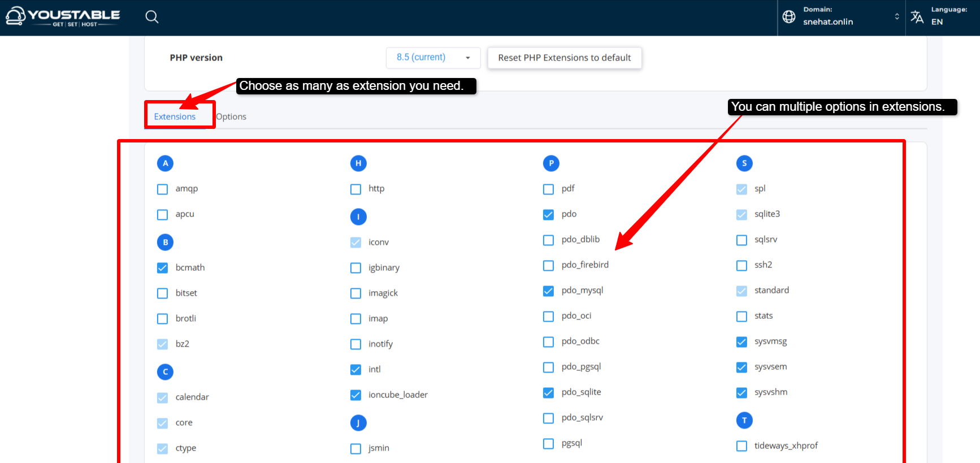Enable the amqp extension checkbox
Screen dimensions: 980x463
(162, 189)
